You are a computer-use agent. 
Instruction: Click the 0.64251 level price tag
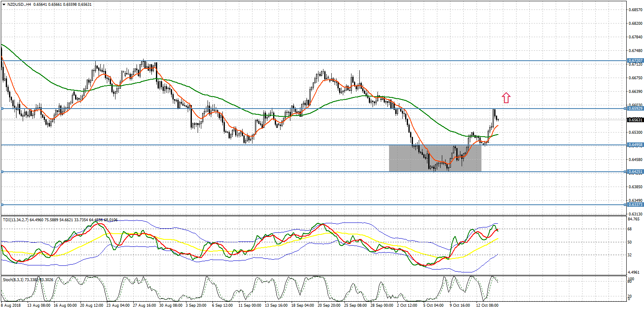coord(635,171)
